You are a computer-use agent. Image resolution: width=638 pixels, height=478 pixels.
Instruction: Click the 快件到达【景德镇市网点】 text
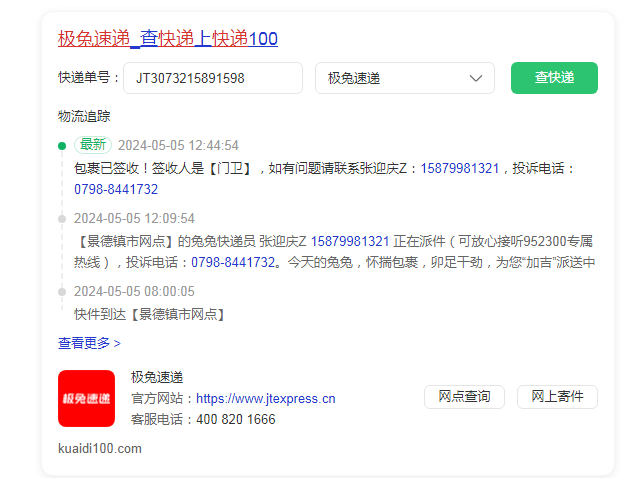point(149,314)
